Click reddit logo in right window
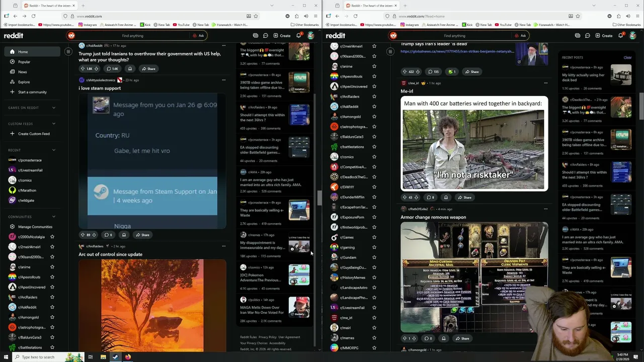Image resolution: width=644 pixels, height=362 pixels. click(x=336, y=36)
